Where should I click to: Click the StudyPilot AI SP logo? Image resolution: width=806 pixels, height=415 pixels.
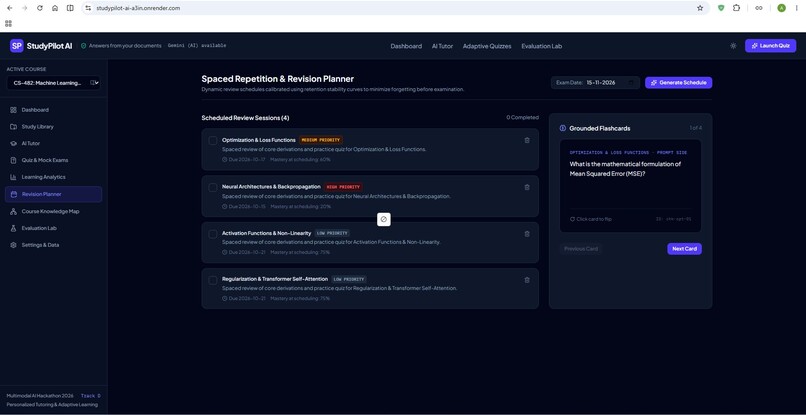click(x=16, y=46)
